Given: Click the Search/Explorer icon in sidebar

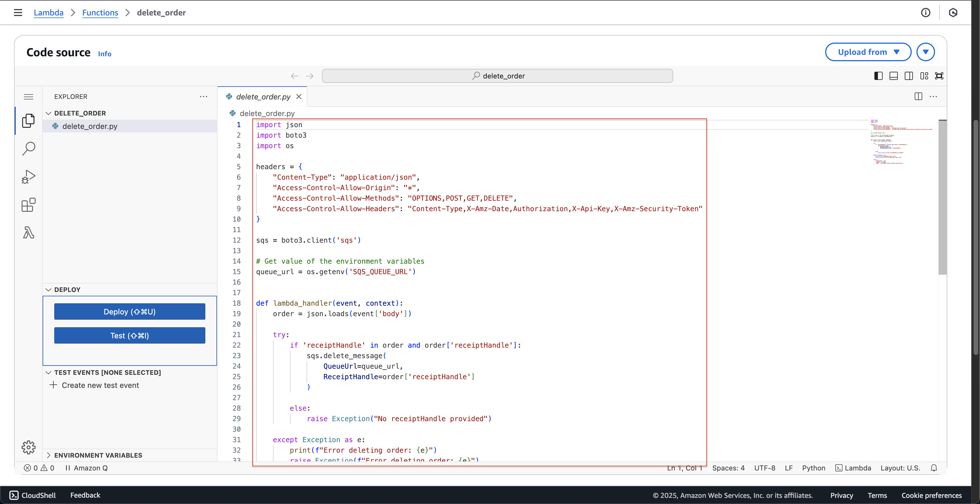Looking at the screenshot, I should click(x=29, y=148).
